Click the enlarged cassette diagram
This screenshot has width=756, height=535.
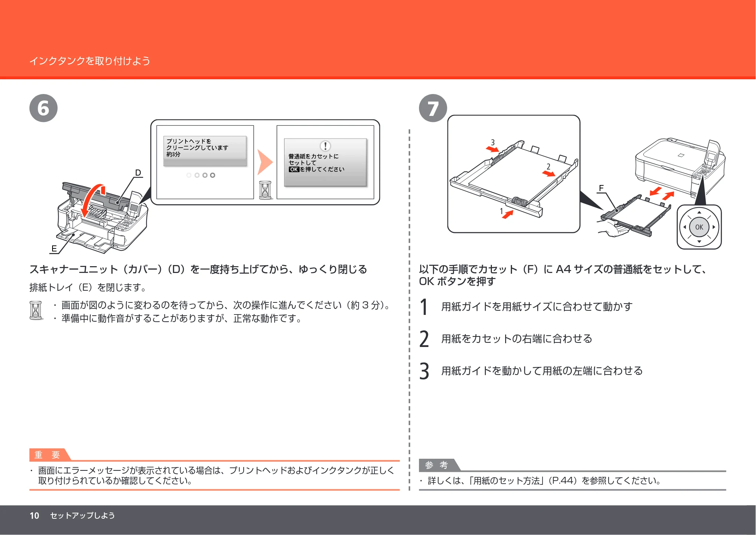pyautogui.click(x=514, y=174)
